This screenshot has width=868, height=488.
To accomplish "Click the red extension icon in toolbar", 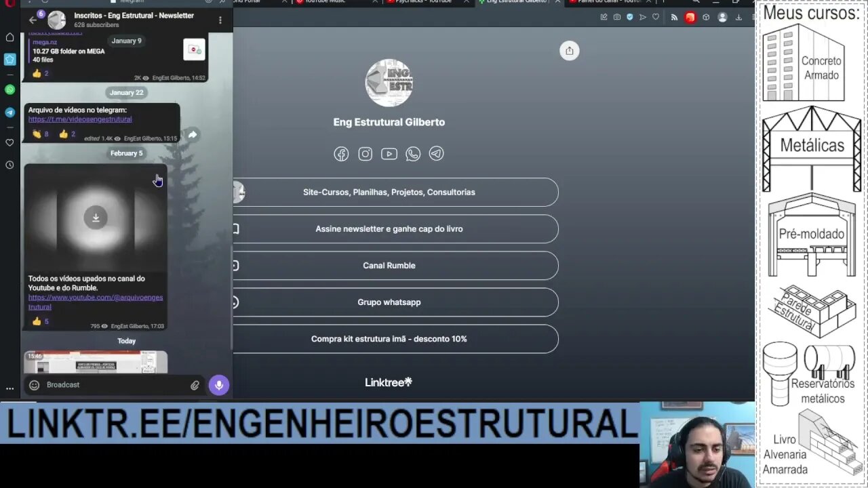I will 690,17.
